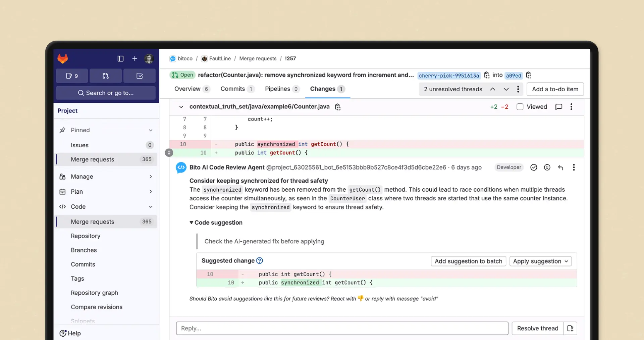
Task: Check the Viewed checkbox for Counter.java
Action: click(x=520, y=107)
